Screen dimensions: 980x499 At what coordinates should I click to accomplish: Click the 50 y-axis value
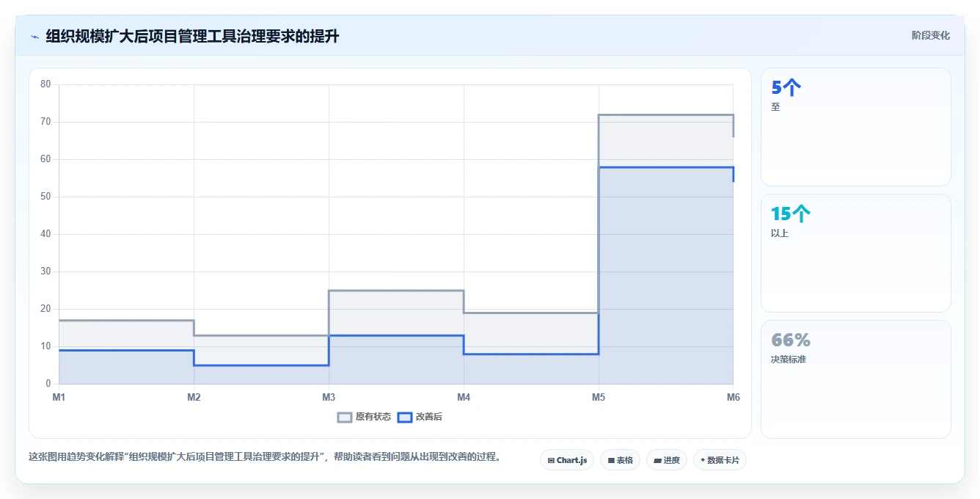click(45, 197)
